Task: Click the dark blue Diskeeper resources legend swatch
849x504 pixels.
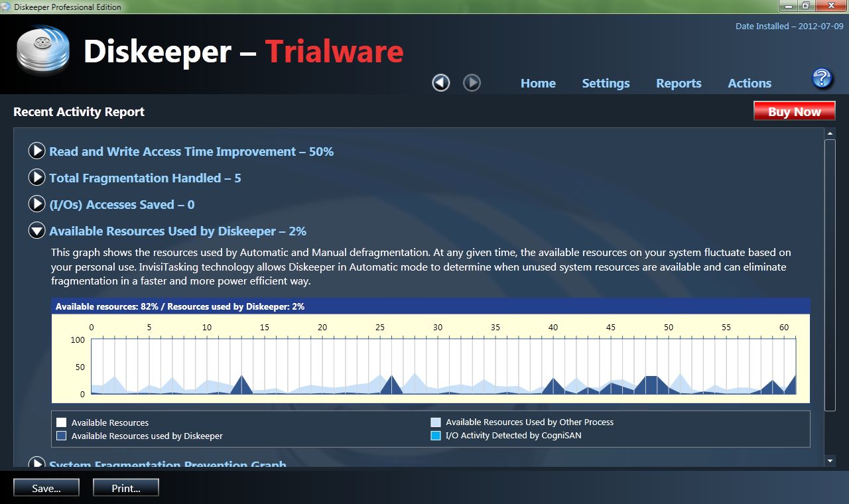Action: point(62,436)
